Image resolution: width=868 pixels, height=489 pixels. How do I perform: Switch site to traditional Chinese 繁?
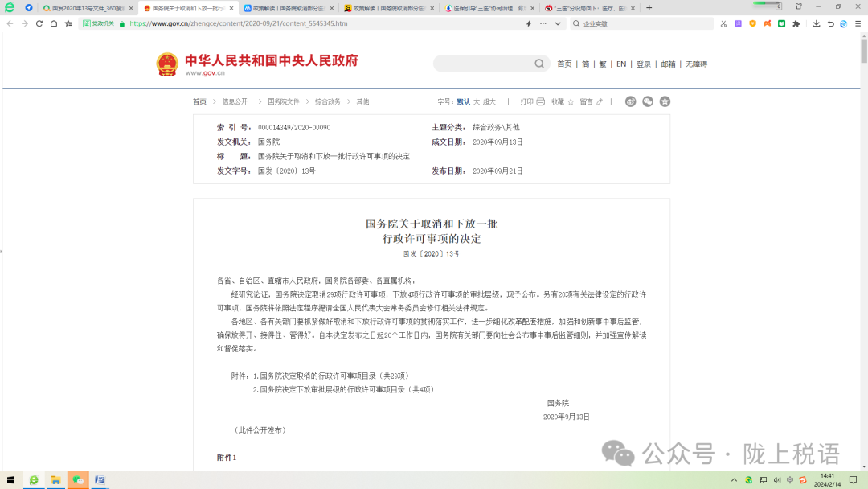pos(603,64)
